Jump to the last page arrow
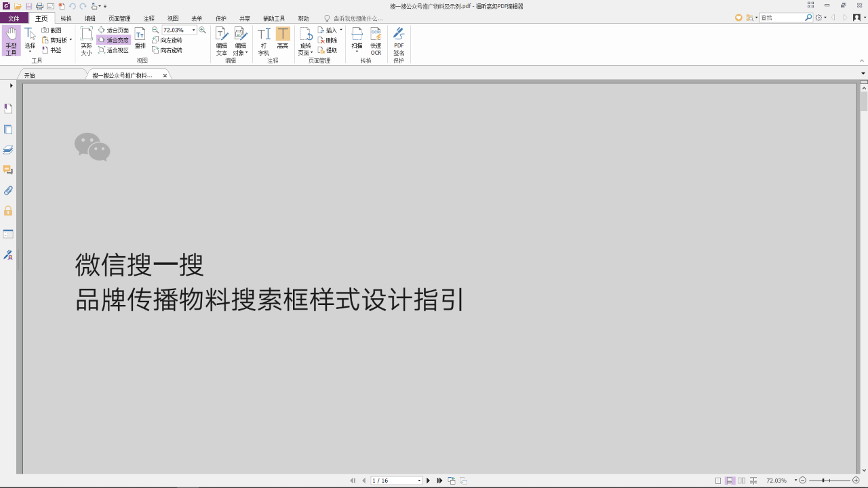The image size is (868, 488). tap(439, 481)
